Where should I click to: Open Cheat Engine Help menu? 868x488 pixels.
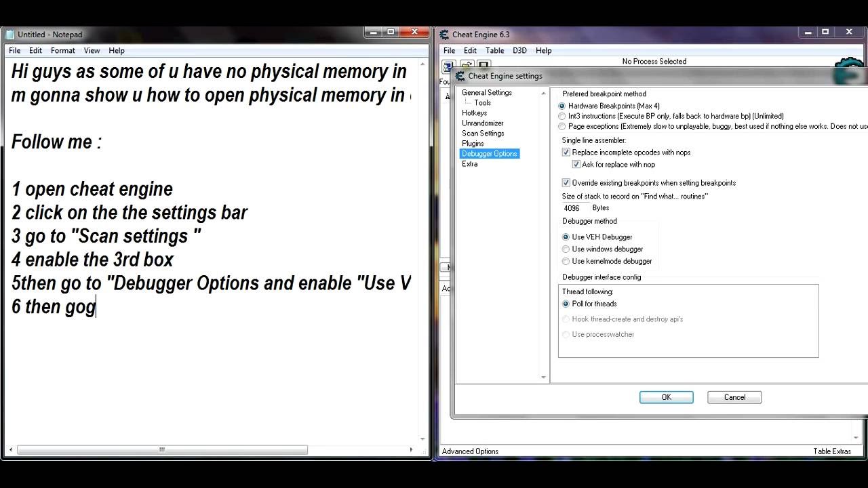point(543,51)
